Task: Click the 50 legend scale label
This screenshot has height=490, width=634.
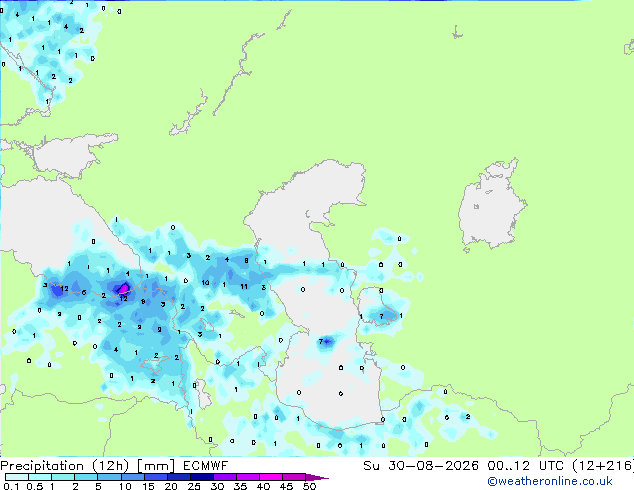Action: point(309,486)
